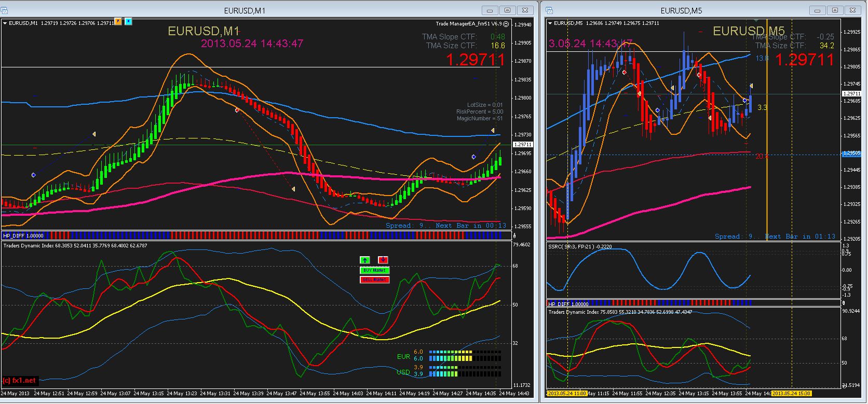
Task: Click the yellow 2013.05.24 11:00 time label
Action: (567, 394)
